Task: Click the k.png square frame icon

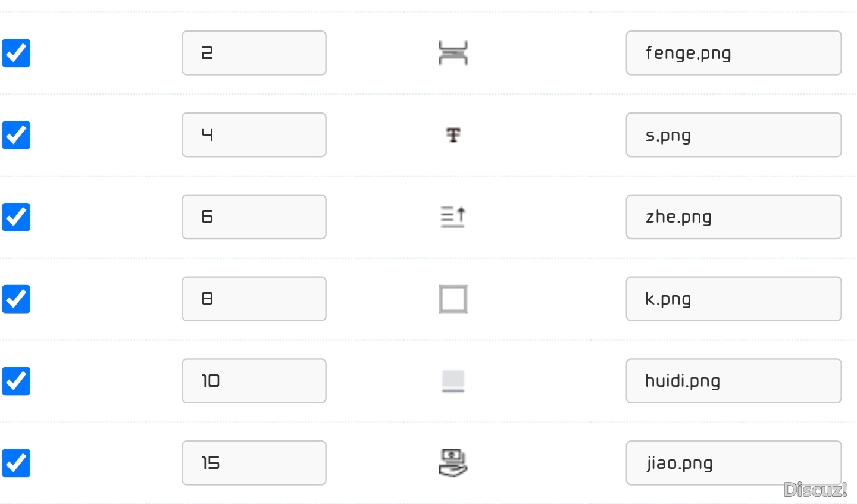Action: 453,299
